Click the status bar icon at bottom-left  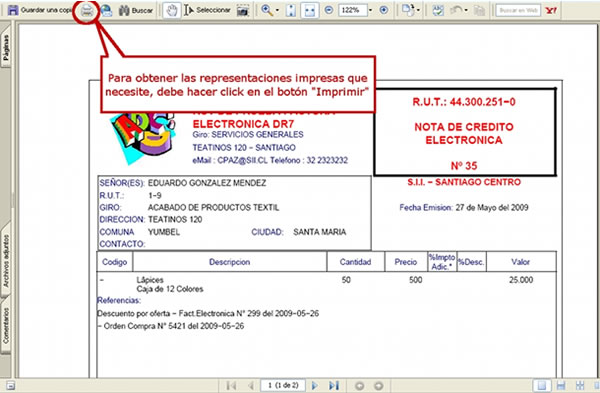tap(10, 385)
